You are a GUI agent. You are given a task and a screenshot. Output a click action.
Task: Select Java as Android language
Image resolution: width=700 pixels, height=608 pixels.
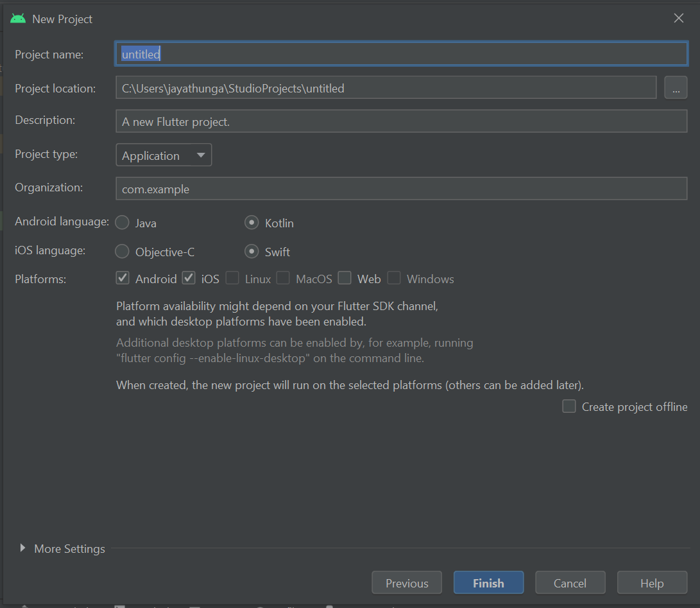coord(123,223)
